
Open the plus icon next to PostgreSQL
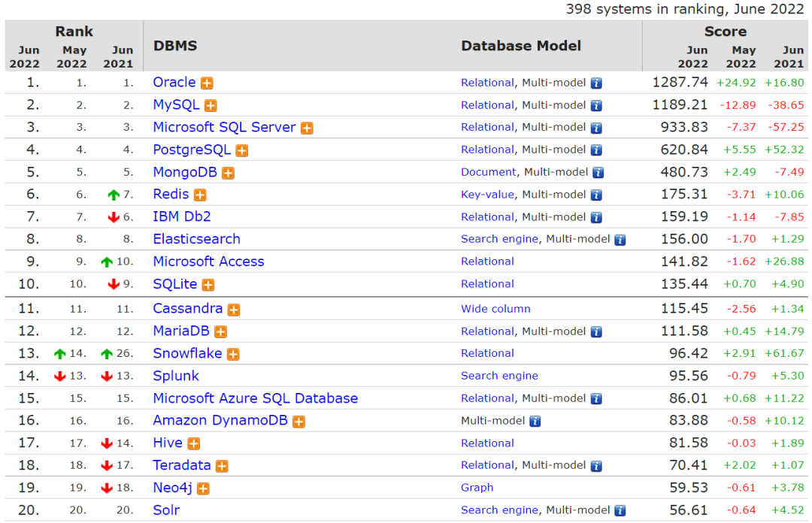[x=242, y=151]
